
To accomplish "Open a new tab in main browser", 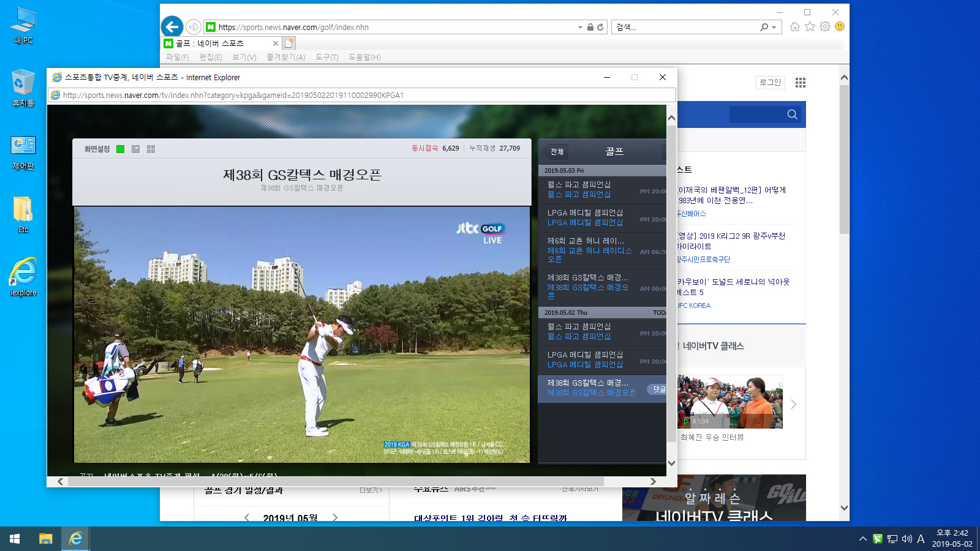I will point(289,43).
